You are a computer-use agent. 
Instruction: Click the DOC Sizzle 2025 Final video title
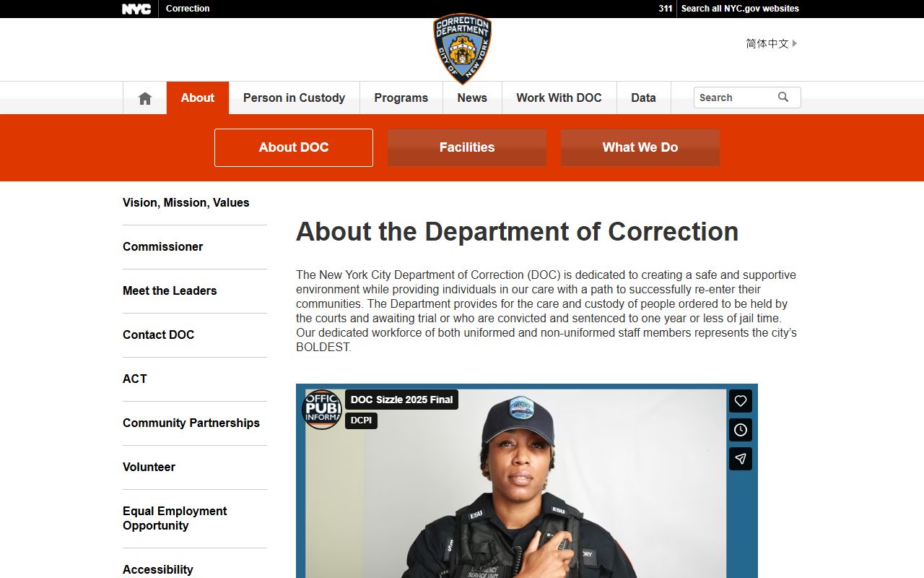click(402, 400)
